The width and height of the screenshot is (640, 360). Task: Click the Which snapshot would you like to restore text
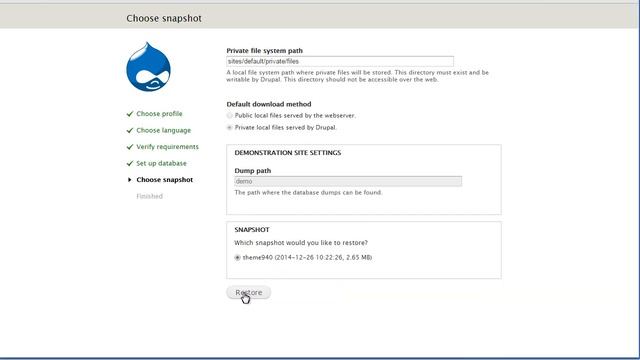[x=301, y=243]
